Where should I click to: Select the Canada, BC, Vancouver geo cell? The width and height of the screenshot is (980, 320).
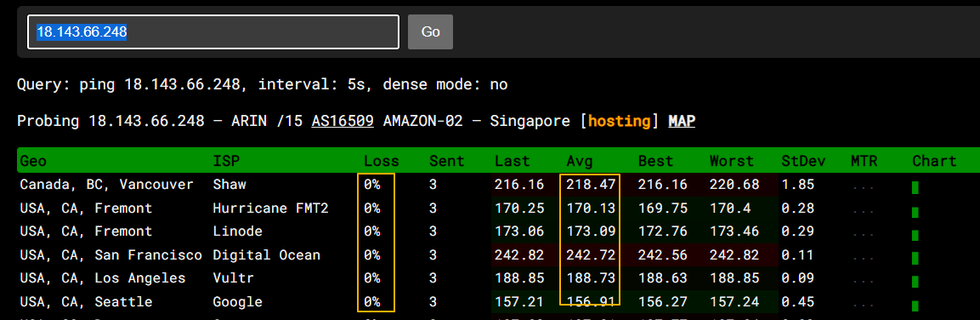pos(106,185)
